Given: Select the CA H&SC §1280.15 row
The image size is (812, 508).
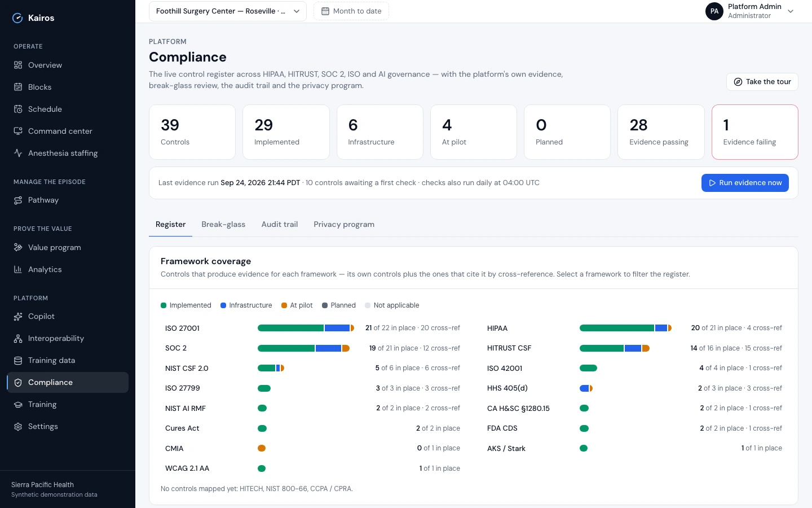Looking at the screenshot, I should coord(634,408).
